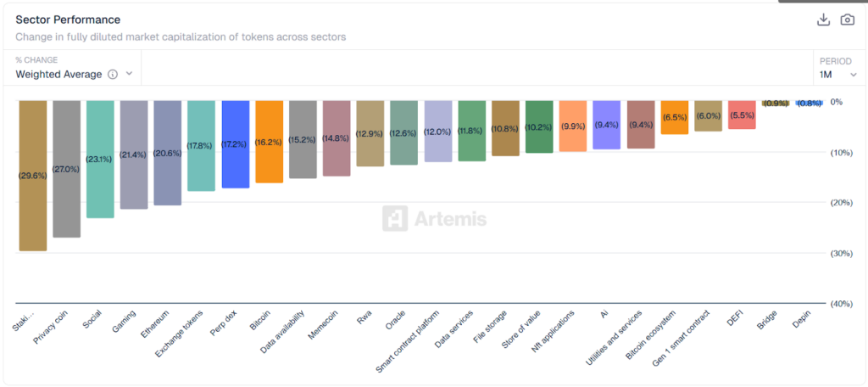The height and width of the screenshot is (387, 868).
Task: Click the blue Perp dex bar
Action: click(235, 143)
